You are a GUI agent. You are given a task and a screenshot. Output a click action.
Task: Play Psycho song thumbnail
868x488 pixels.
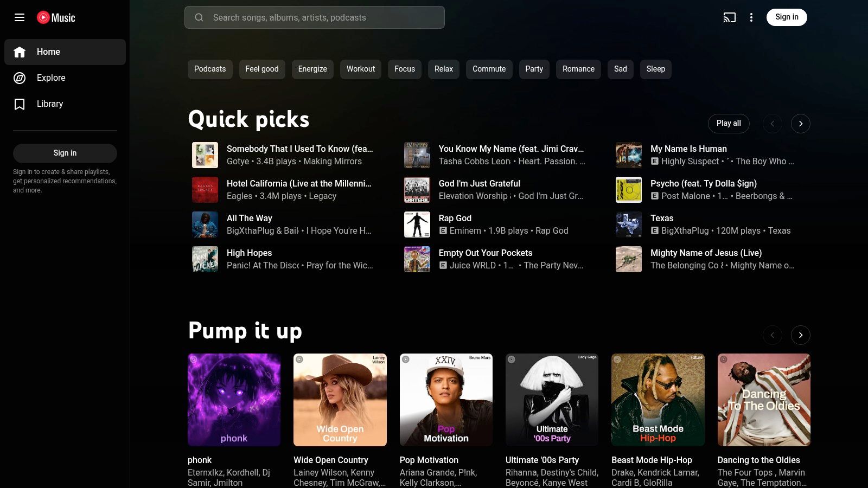[629, 190]
